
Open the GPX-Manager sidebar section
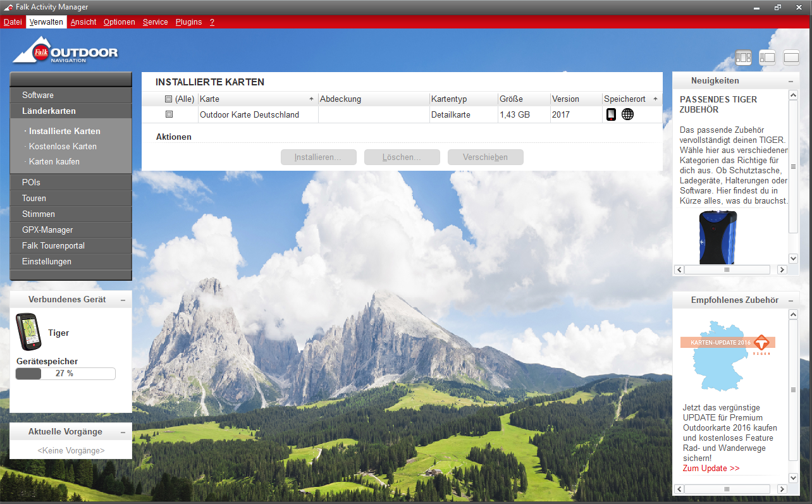(x=71, y=230)
